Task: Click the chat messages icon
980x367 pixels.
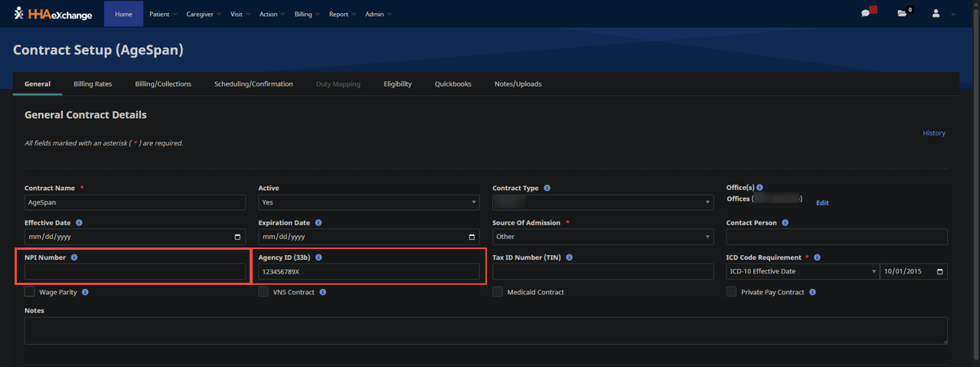Action: 865,14
